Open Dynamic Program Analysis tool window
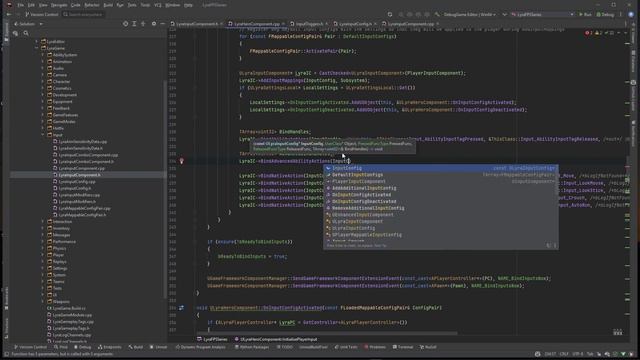The image size is (640, 360). click(200, 347)
